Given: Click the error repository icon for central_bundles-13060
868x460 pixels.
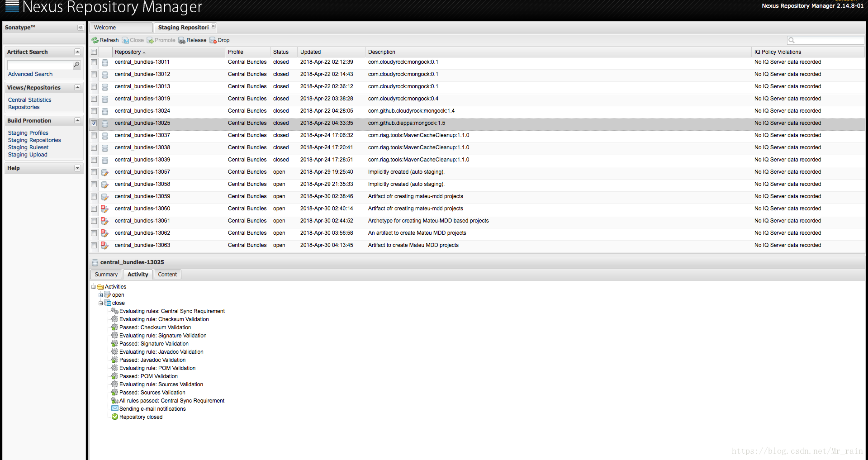Looking at the screenshot, I should (x=105, y=209).
